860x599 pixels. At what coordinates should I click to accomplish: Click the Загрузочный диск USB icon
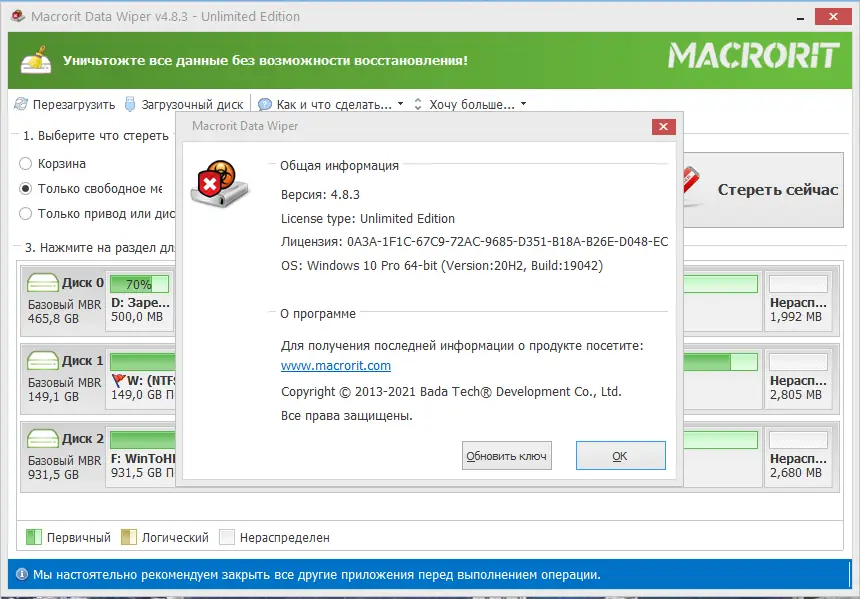tap(130, 104)
